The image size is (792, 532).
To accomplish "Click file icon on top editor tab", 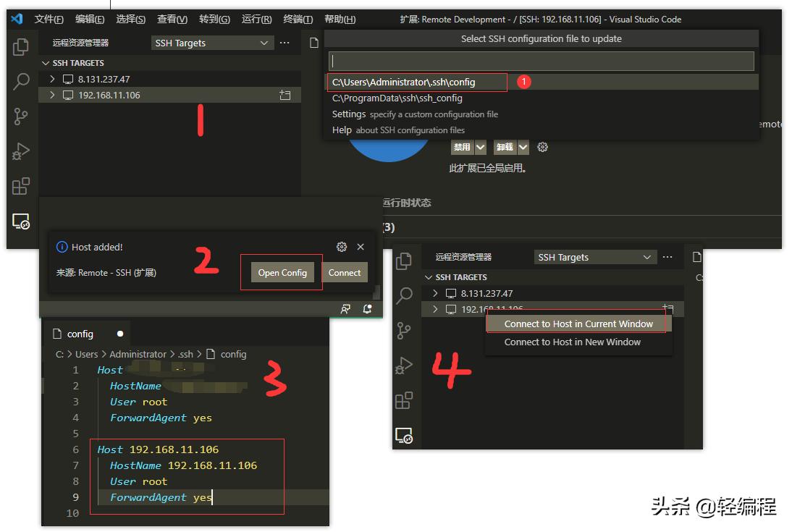I will [313, 43].
